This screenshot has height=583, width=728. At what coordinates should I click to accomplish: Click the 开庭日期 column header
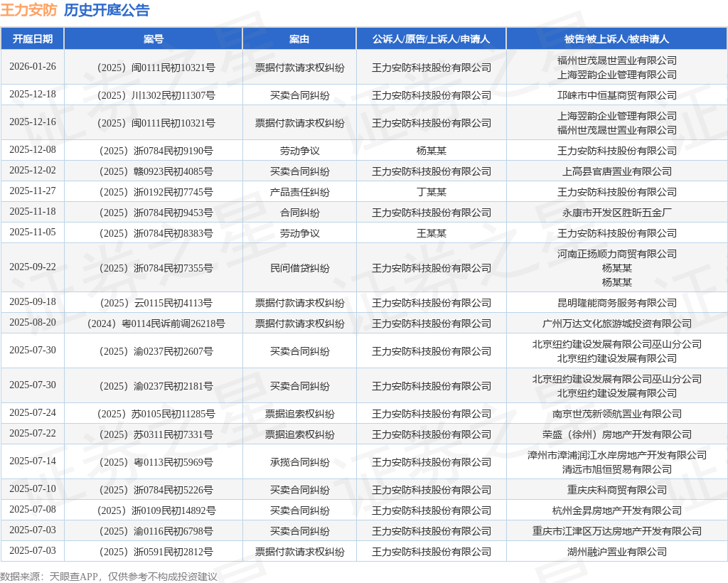click(33, 39)
